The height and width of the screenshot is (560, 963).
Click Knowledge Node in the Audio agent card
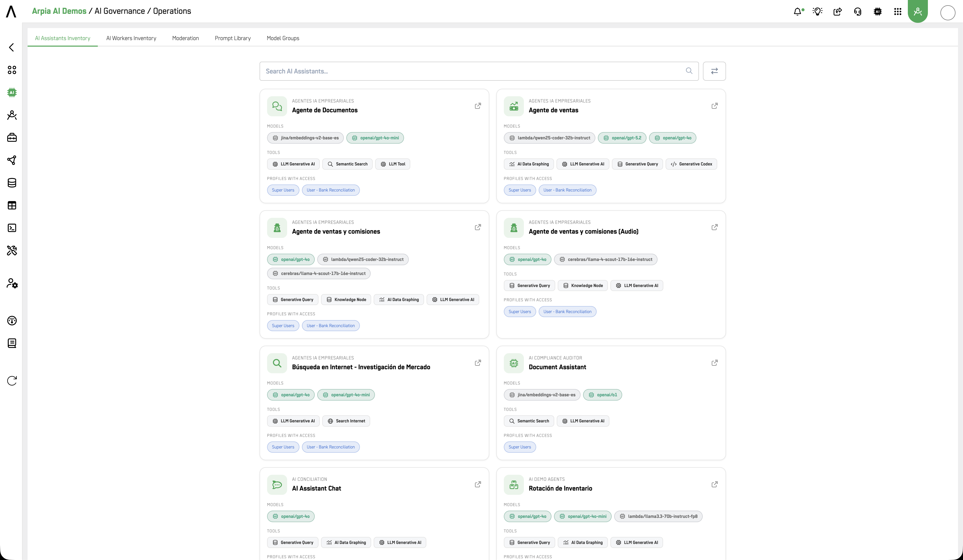click(x=582, y=285)
